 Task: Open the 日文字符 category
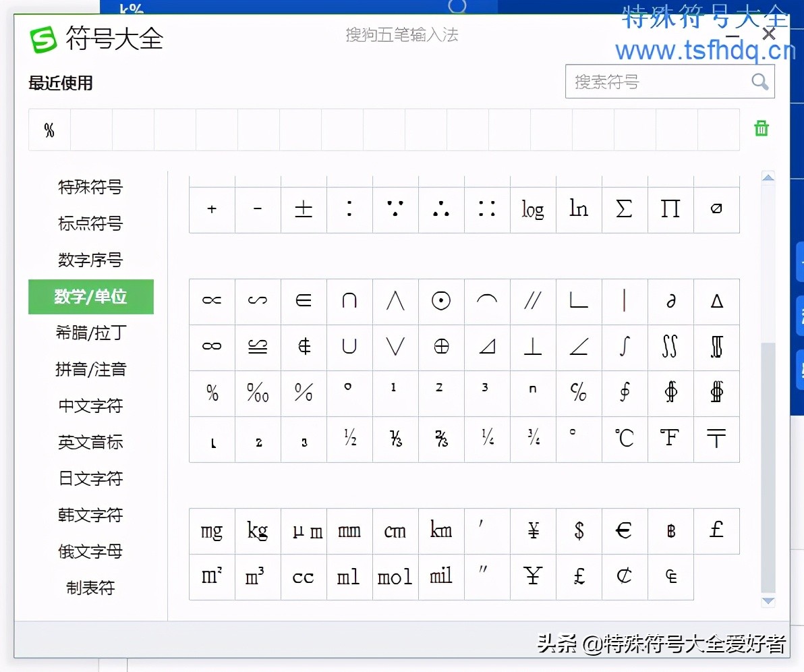click(90, 478)
